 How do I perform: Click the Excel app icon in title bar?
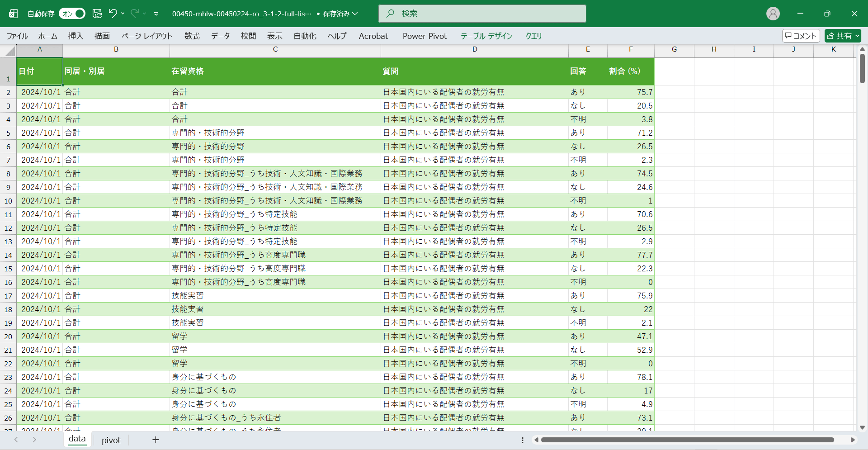click(14, 14)
